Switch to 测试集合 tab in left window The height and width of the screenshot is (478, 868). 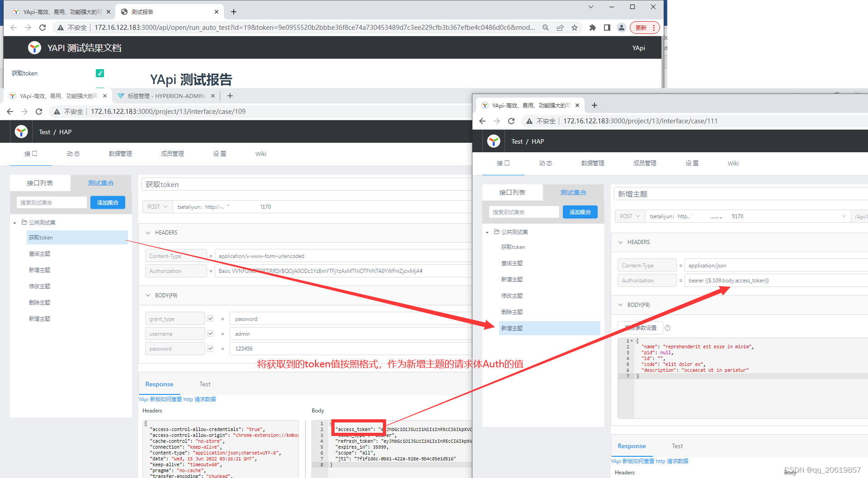(101, 183)
